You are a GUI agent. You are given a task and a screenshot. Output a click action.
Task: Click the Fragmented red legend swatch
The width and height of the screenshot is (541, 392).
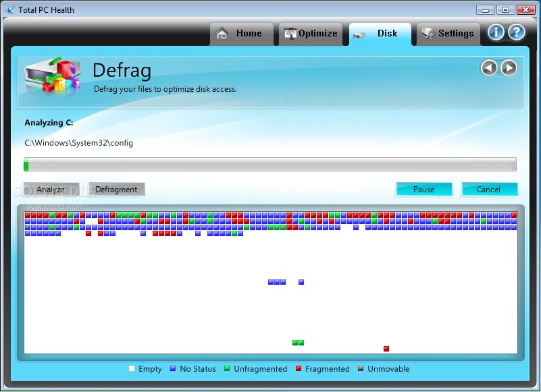point(299,368)
